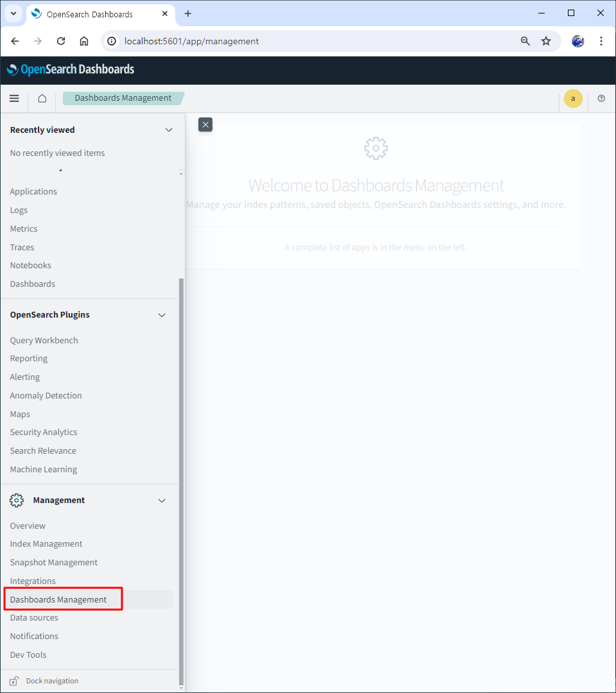Click Dock navigation label
The width and height of the screenshot is (616, 693).
(52, 681)
